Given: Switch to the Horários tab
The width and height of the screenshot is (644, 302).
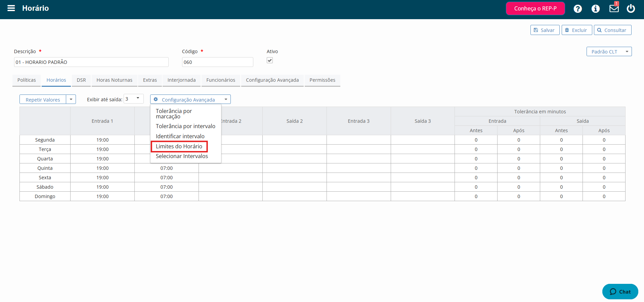Looking at the screenshot, I should [x=56, y=80].
